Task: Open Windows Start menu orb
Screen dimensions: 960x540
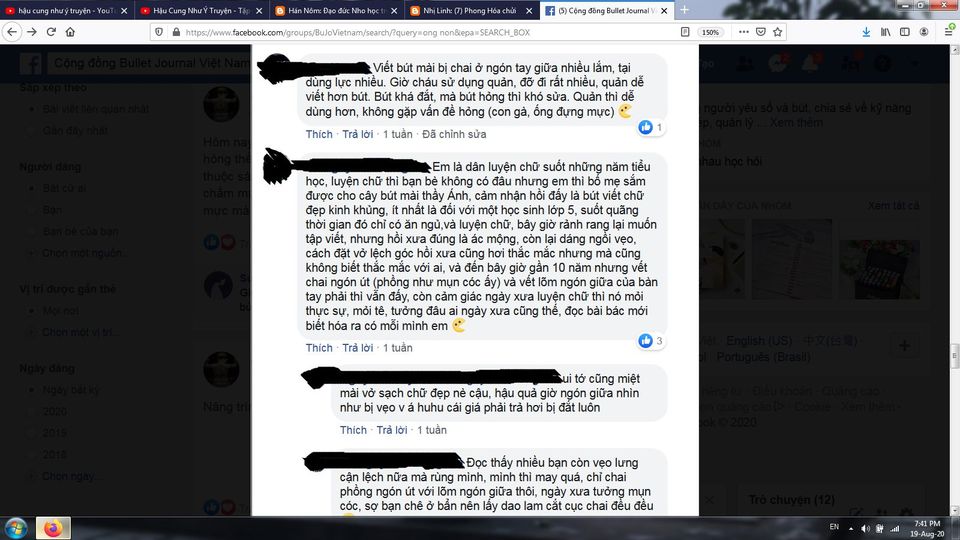Action: coord(16,528)
